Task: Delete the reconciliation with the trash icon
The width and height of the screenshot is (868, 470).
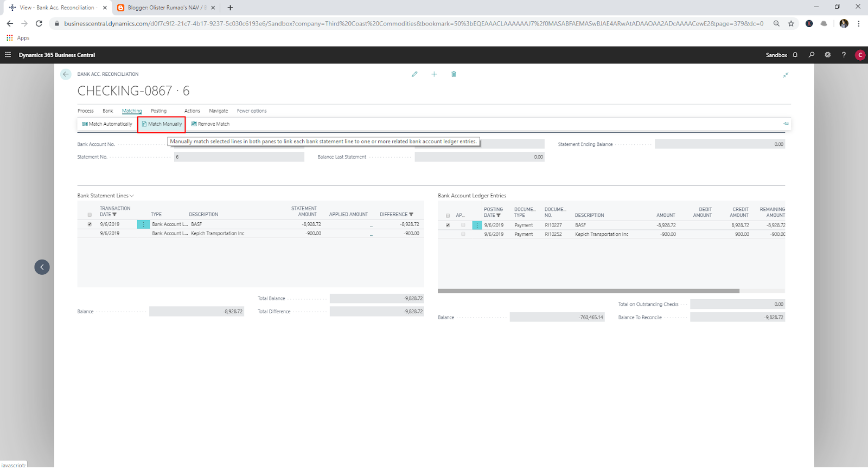Action: coord(454,74)
